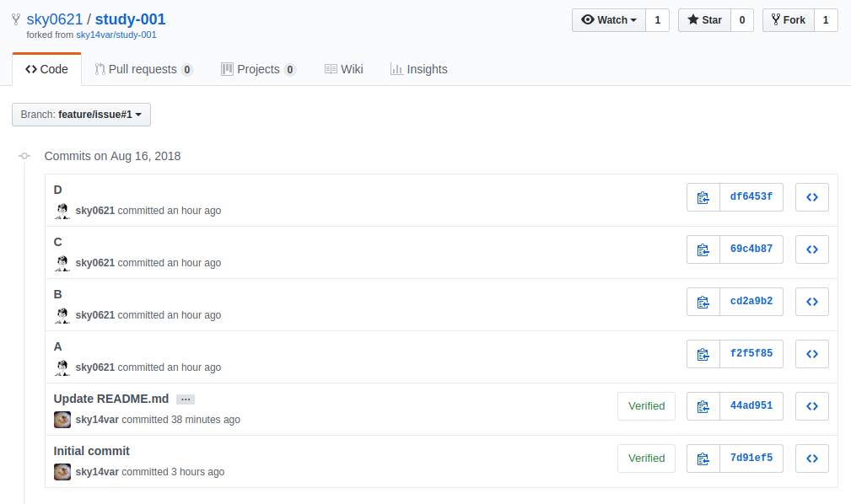Viewport: 851px width, 504px height.
Task: Open commit 69c4b87
Action: click(751, 249)
